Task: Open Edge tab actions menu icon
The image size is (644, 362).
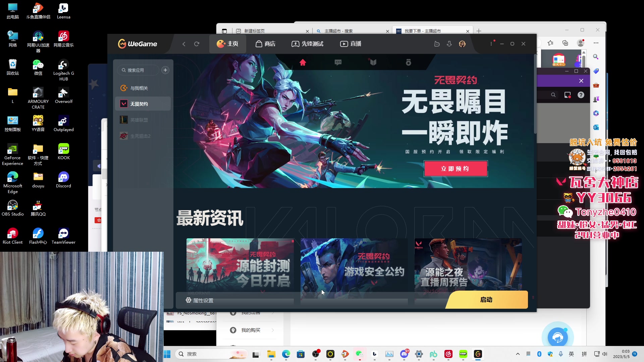Action: [x=224, y=31]
